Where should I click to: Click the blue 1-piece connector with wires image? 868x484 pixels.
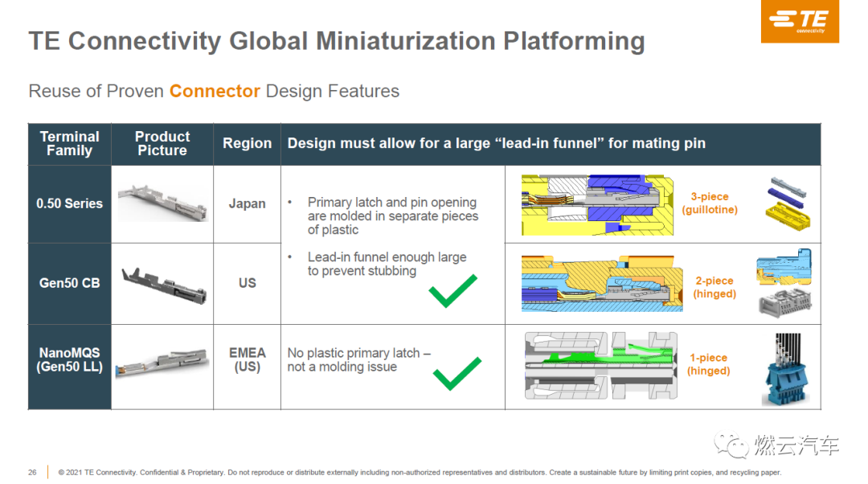[x=786, y=369]
